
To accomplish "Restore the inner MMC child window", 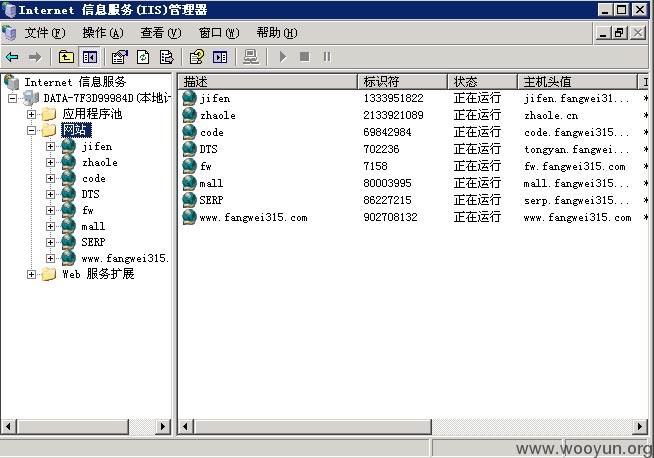I will (619, 33).
